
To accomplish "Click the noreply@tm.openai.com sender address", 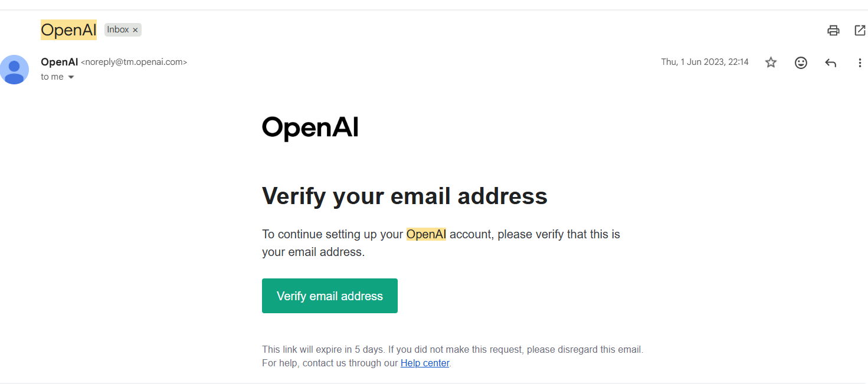I will pos(134,62).
